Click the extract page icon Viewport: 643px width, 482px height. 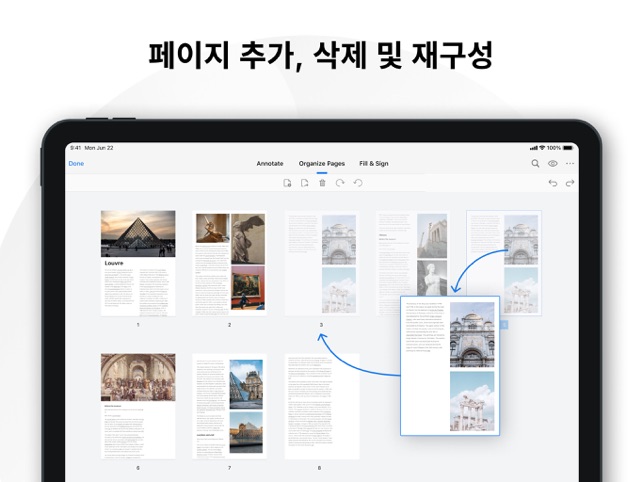pos(304,183)
